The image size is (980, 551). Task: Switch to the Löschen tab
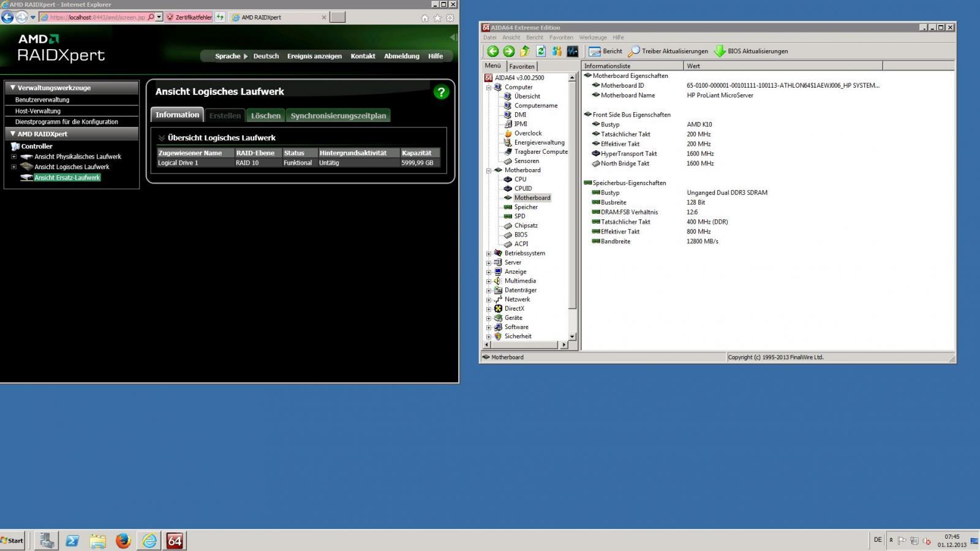click(x=266, y=115)
